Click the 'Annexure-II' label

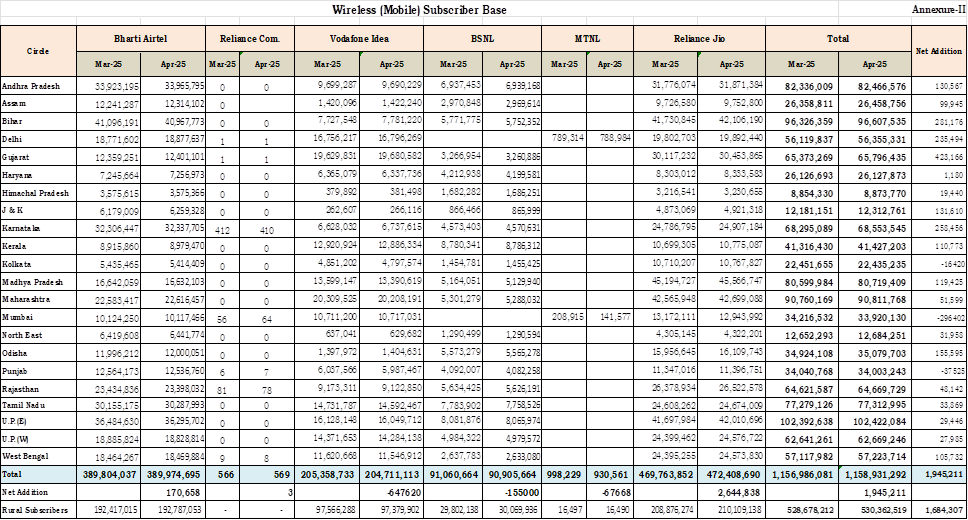pyautogui.click(x=938, y=10)
